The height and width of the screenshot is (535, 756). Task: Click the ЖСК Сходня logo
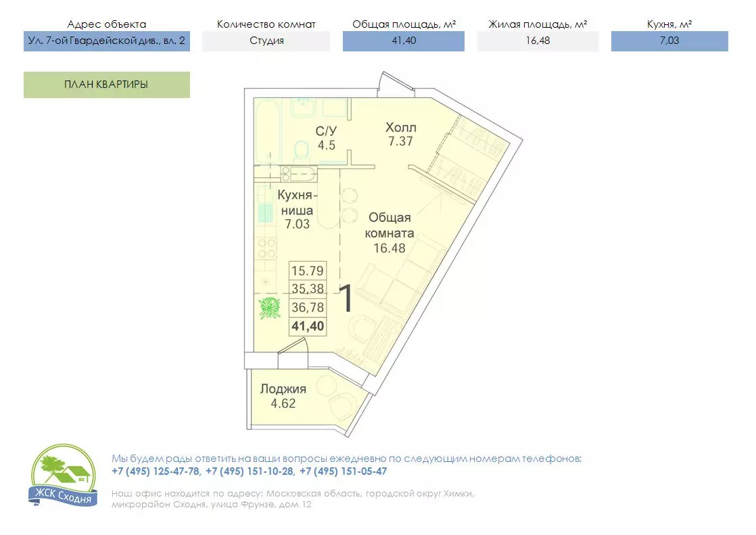pos(63,475)
